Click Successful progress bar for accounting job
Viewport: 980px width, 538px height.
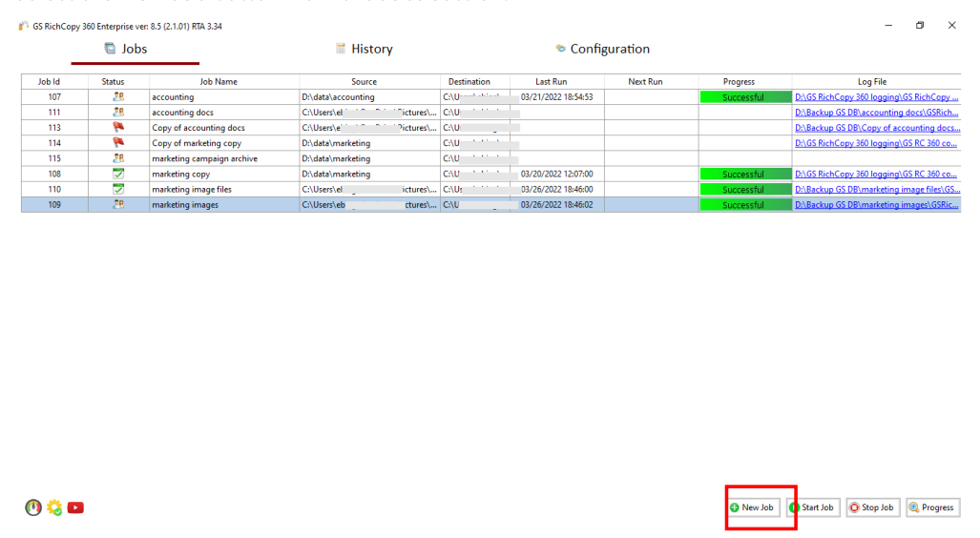[745, 97]
